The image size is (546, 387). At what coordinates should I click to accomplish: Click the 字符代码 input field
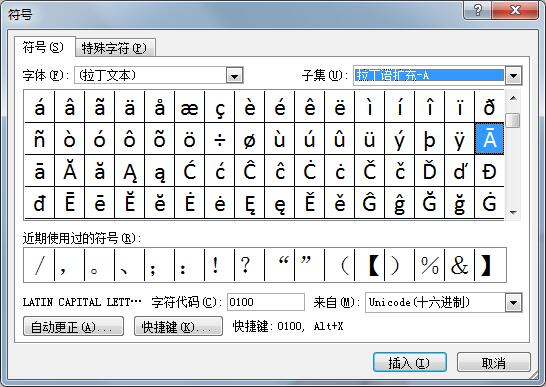(266, 302)
